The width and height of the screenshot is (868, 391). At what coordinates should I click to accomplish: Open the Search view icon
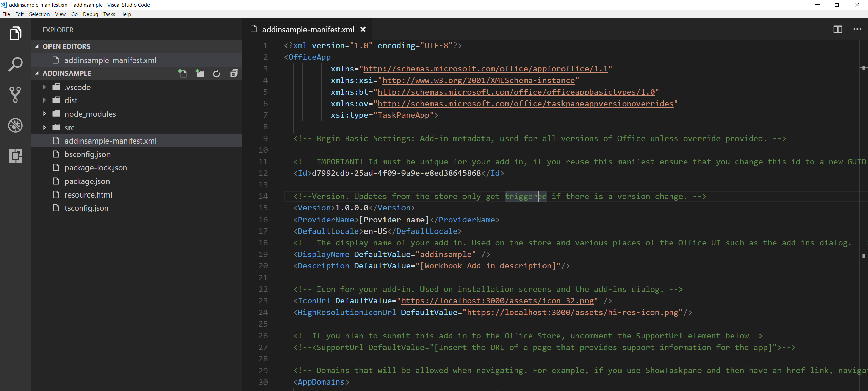click(x=15, y=64)
